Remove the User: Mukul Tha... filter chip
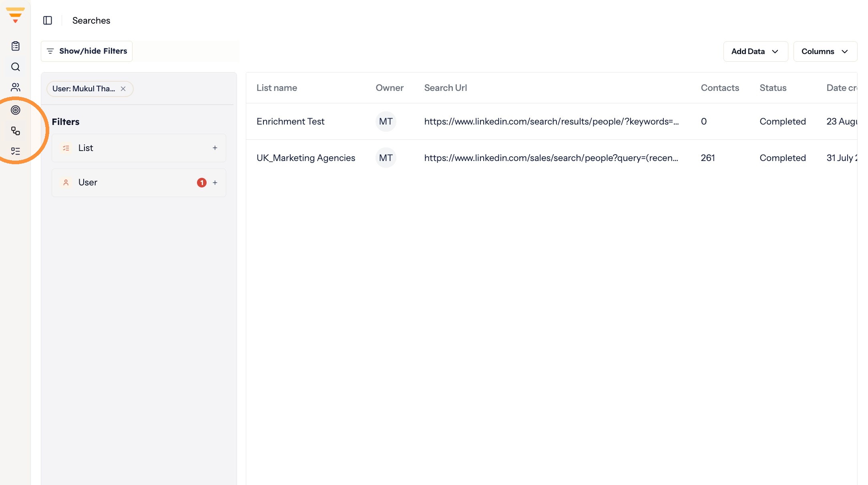868x485 pixels. (123, 89)
